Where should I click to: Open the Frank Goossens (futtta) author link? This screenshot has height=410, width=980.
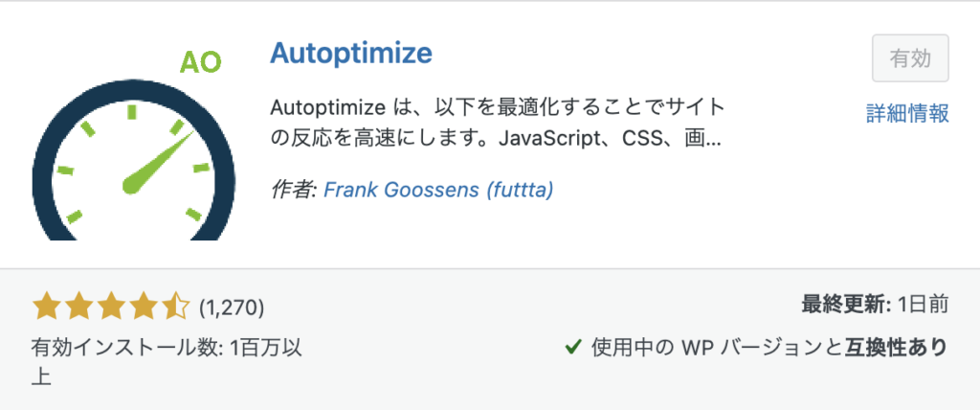pyautogui.click(x=438, y=191)
